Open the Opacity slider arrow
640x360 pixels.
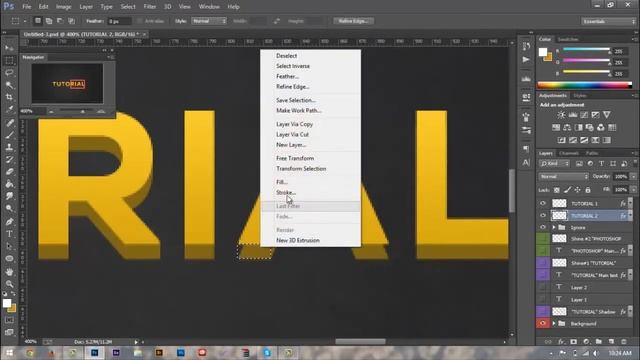(x=633, y=176)
